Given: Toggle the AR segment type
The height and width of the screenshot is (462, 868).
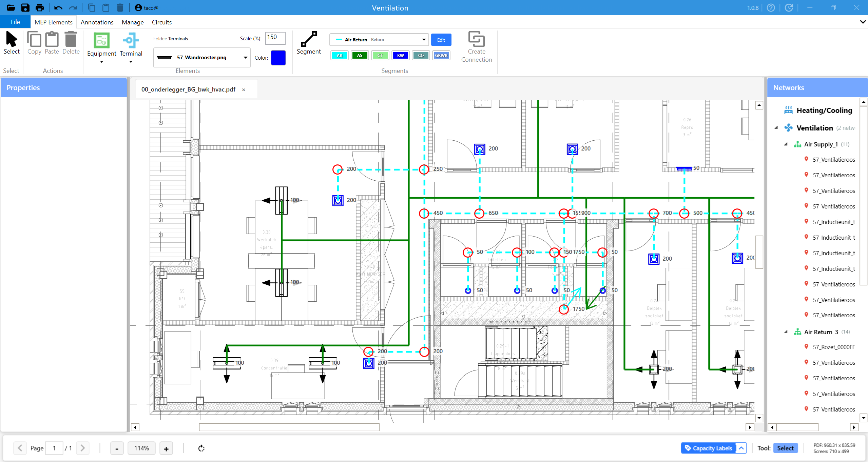Looking at the screenshot, I should click(340, 56).
